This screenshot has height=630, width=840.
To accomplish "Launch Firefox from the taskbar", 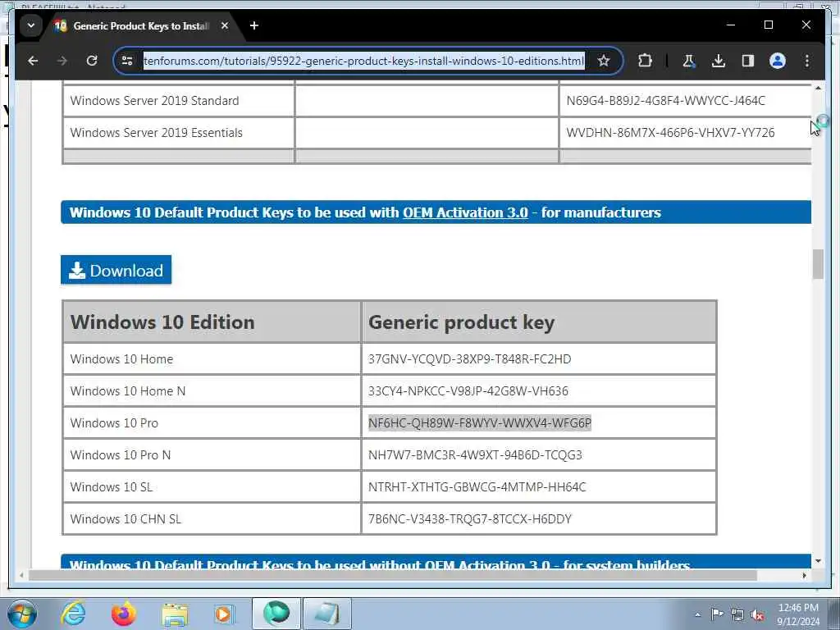I will (123, 614).
